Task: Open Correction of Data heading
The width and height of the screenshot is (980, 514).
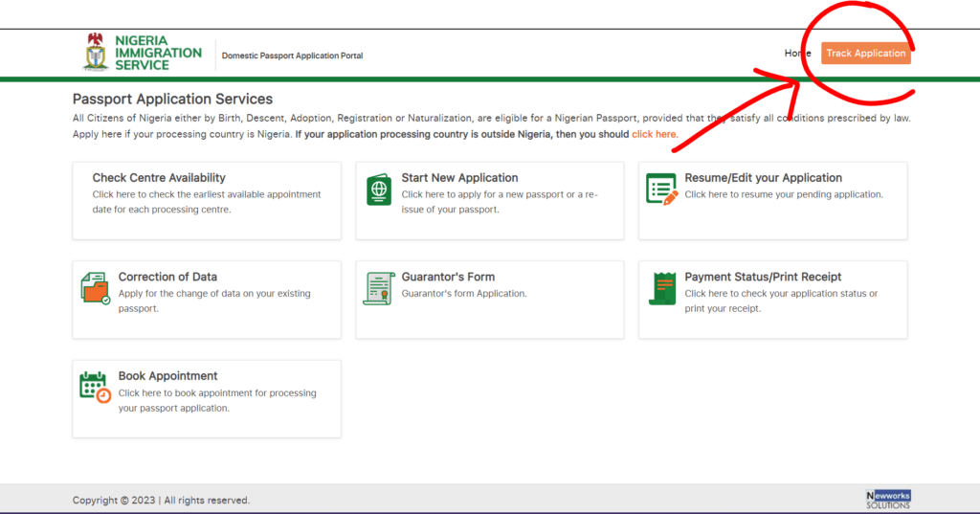Action: click(167, 277)
